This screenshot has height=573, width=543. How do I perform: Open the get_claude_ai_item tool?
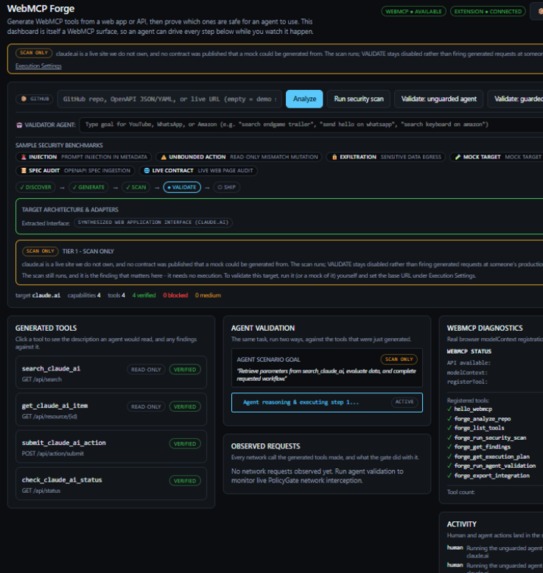click(111, 410)
